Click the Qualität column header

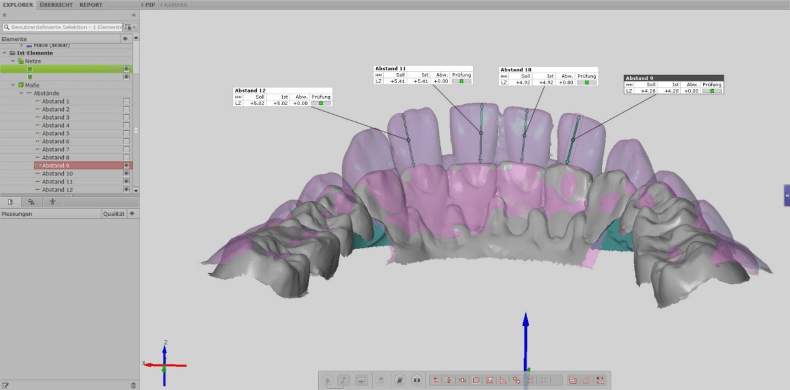[113, 214]
